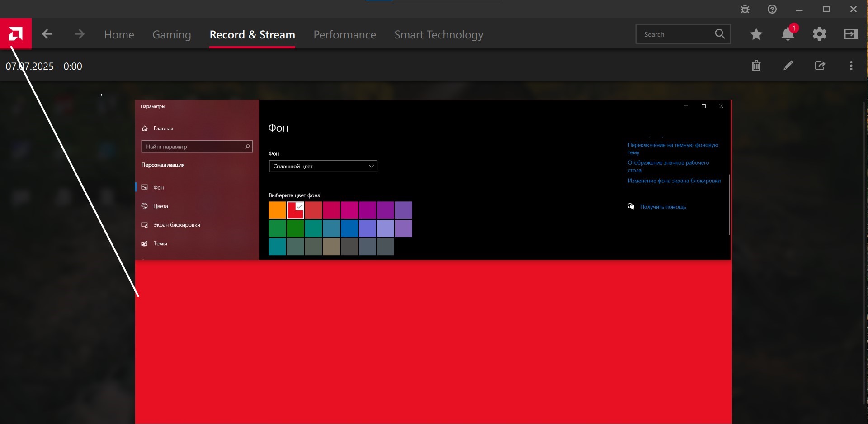Open Изменение фона экрана блокировки link
The width and height of the screenshot is (868, 424).
click(674, 181)
